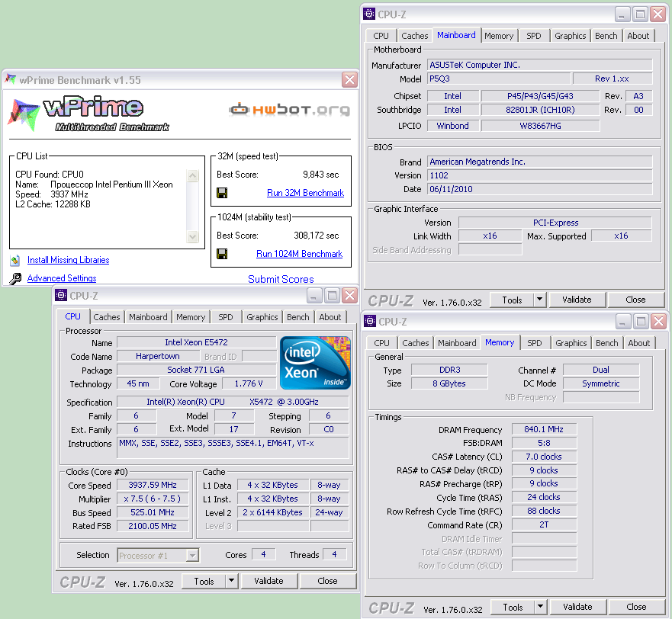Click Validate button in Mainboard window
Viewport: 672px width, 619px height.
click(x=577, y=300)
